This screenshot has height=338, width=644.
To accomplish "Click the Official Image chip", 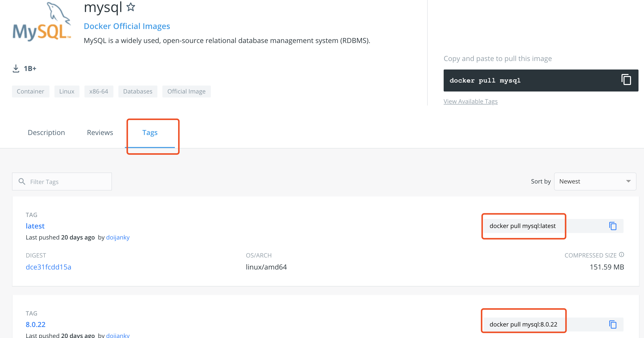I will coord(187,91).
